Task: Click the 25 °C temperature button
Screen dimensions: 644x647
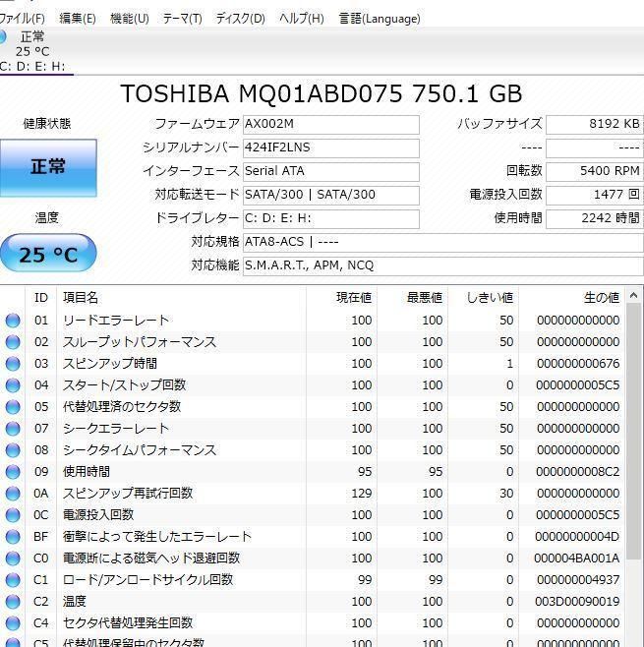Action: (x=48, y=254)
